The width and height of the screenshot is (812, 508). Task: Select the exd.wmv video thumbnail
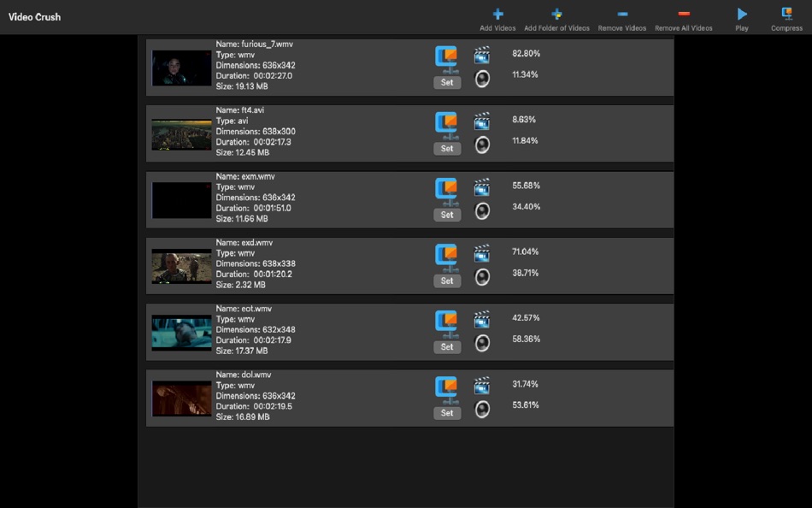point(181,267)
